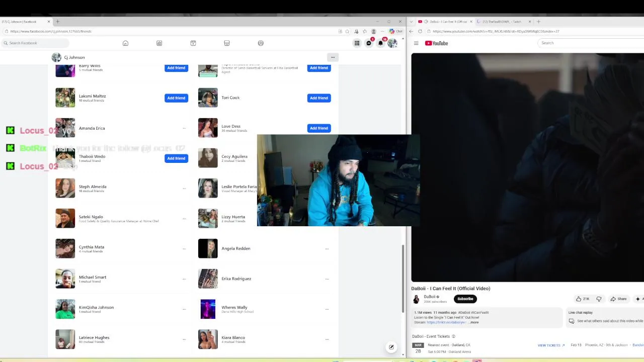Close the Twitch tab
The image size is (644, 362).
(x=529, y=22)
